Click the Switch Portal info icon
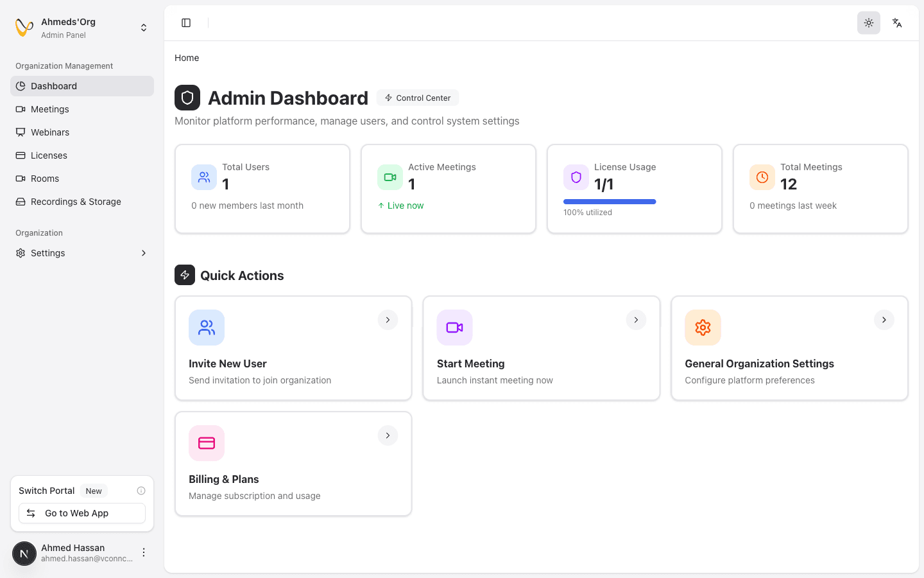Image resolution: width=924 pixels, height=578 pixels. pos(141,491)
